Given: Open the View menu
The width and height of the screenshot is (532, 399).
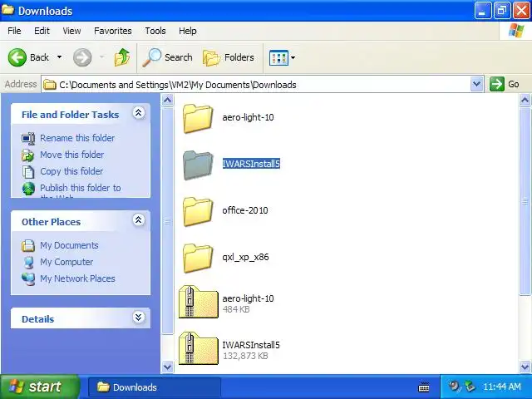Looking at the screenshot, I should coord(71,31).
